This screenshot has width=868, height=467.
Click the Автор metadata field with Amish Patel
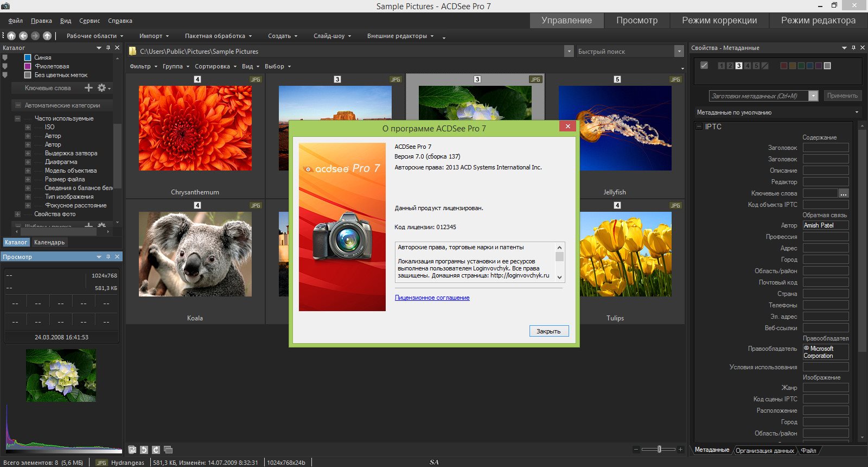tap(826, 225)
